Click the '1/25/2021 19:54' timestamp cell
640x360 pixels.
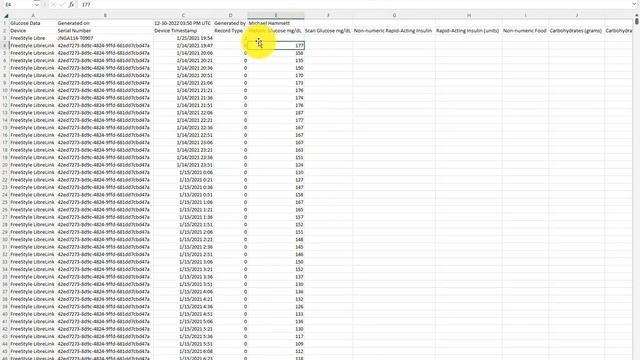(183, 38)
